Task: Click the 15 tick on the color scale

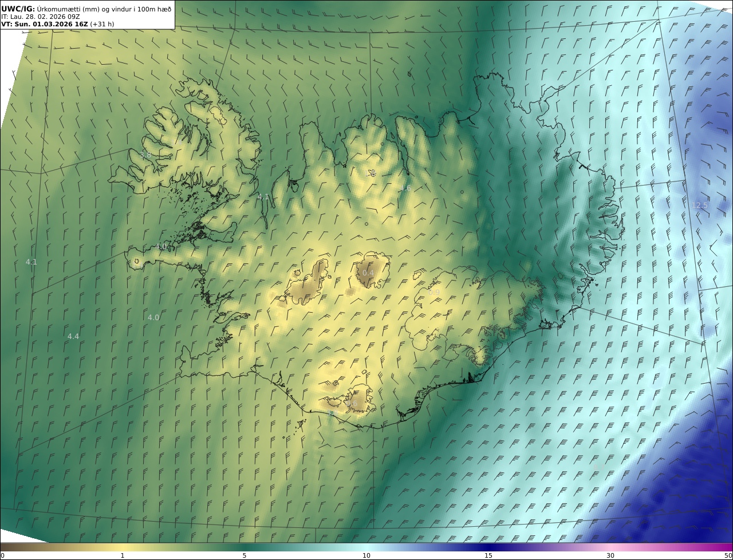Action: click(x=488, y=555)
